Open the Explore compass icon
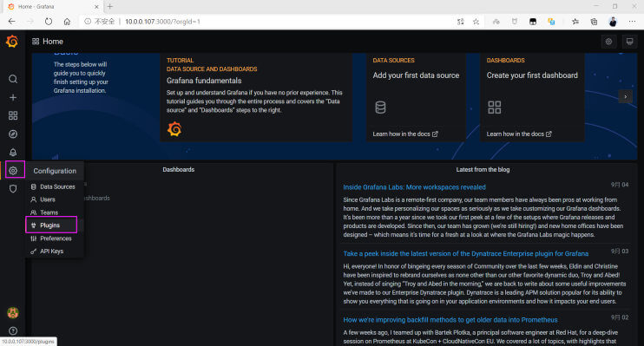This screenshot has width=644, height=346. click(x=13, y=134)
